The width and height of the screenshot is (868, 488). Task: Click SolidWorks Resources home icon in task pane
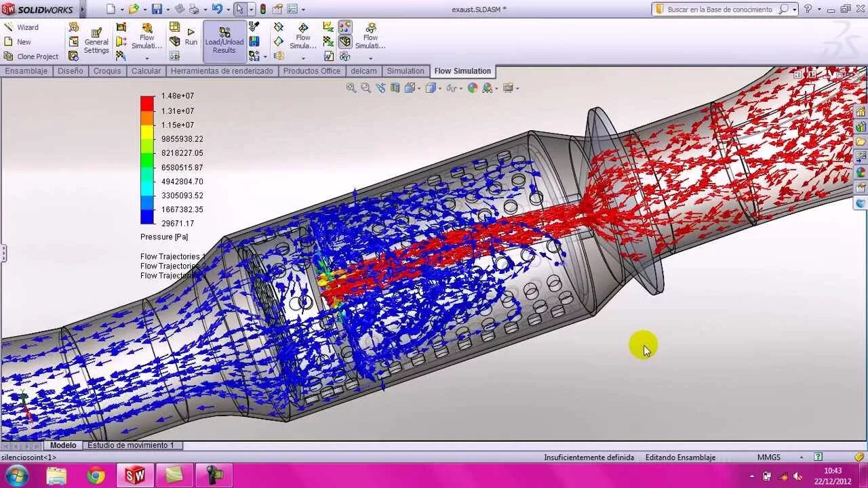(x=861, y=112)
